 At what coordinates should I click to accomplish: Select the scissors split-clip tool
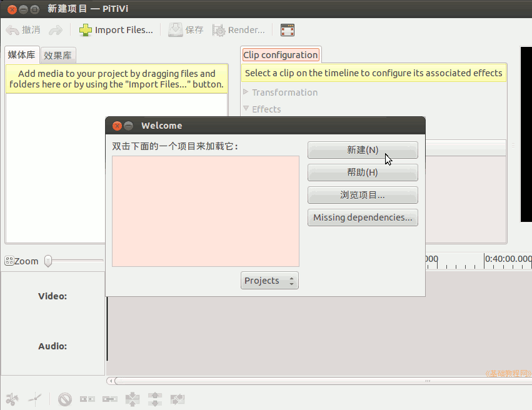click(x=12, y=398)
